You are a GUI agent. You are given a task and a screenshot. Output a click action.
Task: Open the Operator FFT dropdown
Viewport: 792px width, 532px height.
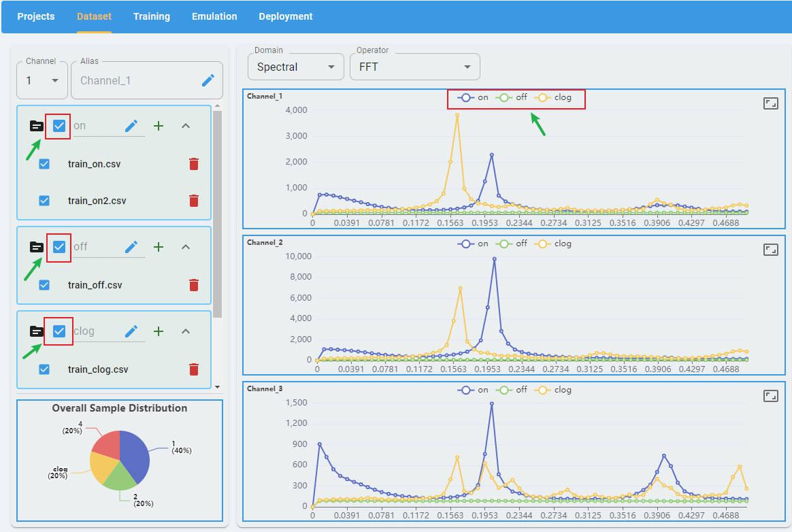(x=414, y=67)
